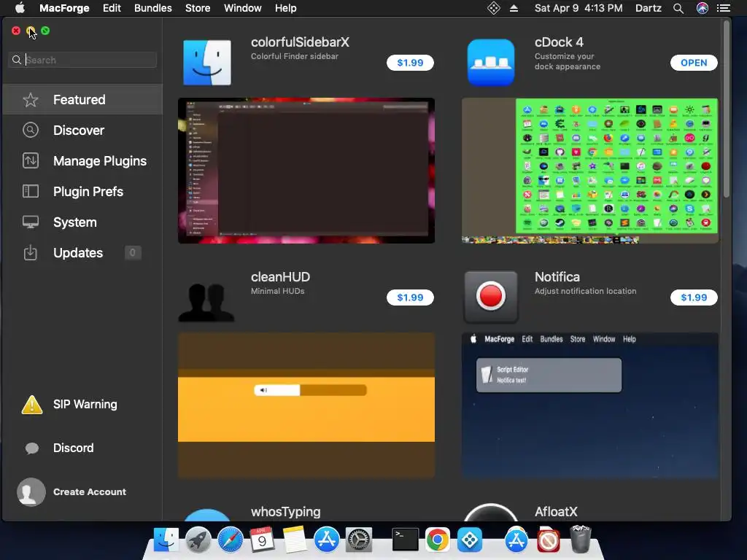Click OPEN button for cDock 4
747x560 pixels.
[x=694, y=63]
